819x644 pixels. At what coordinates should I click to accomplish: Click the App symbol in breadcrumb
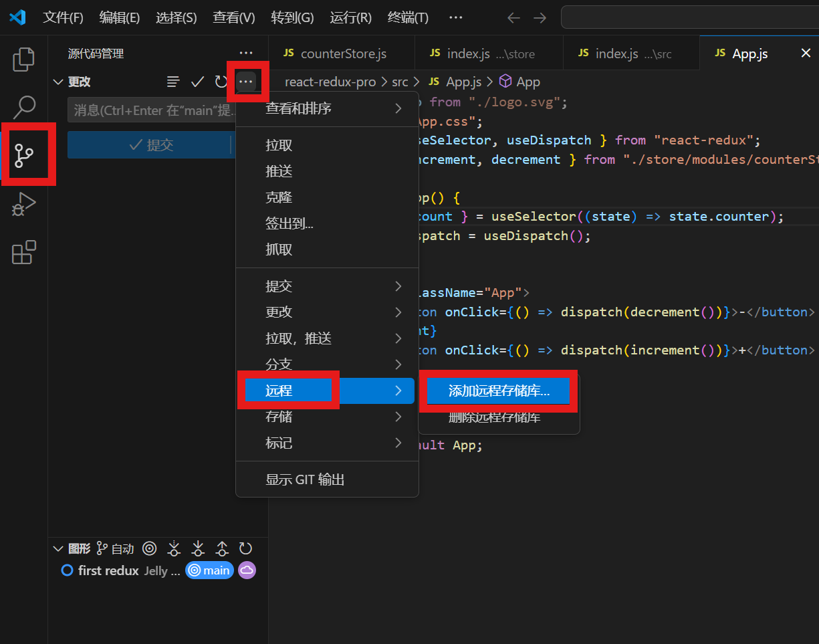pos(520,82)
